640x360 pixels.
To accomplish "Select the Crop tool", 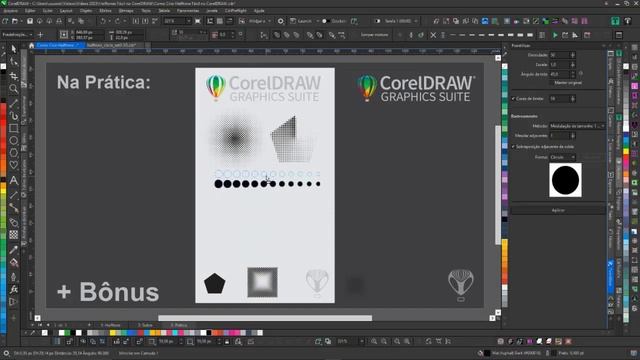I will tap(13, 76).
